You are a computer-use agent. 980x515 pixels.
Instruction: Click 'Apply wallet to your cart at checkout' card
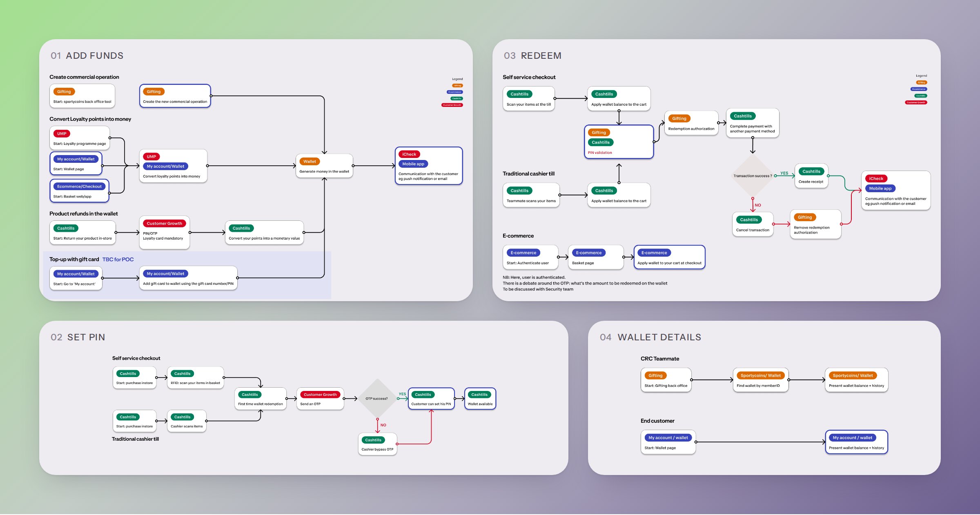tap(669, 257)
